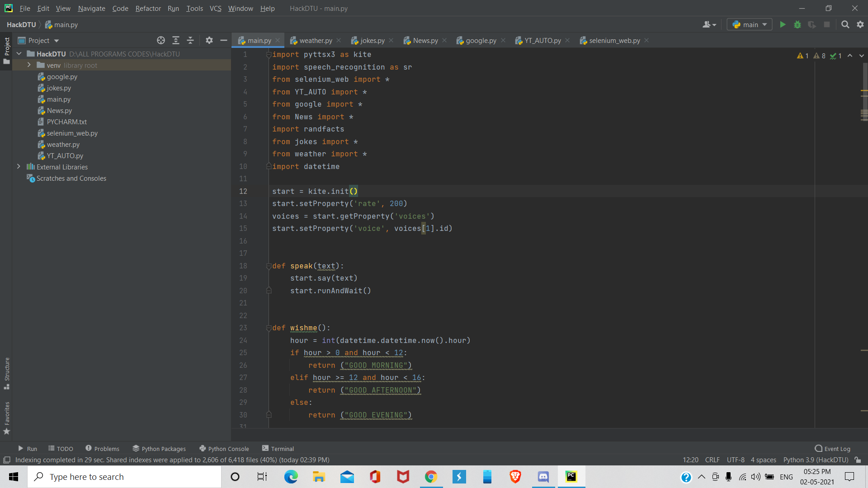Run the main configuration with the green play icon
The width and height of the screenshot is (868, 488).
coord(783,25)
